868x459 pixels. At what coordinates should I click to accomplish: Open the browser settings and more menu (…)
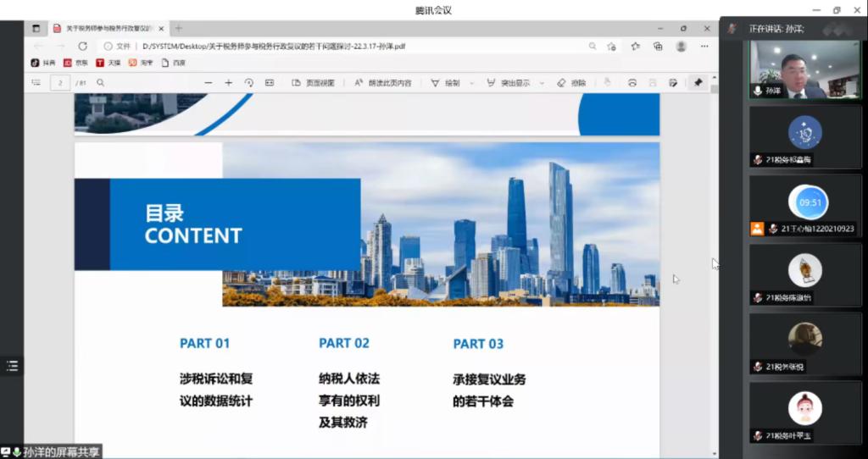704,46
